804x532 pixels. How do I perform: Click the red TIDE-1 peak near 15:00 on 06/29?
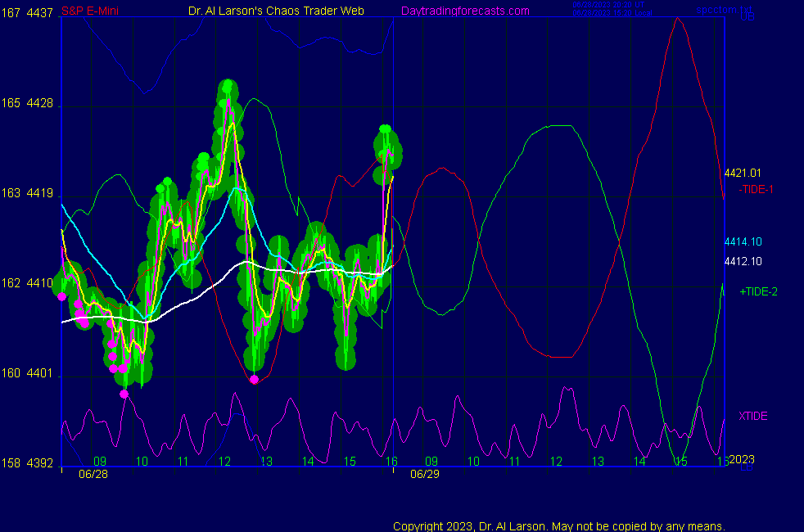pyautogui.click(x=678, y=19)
